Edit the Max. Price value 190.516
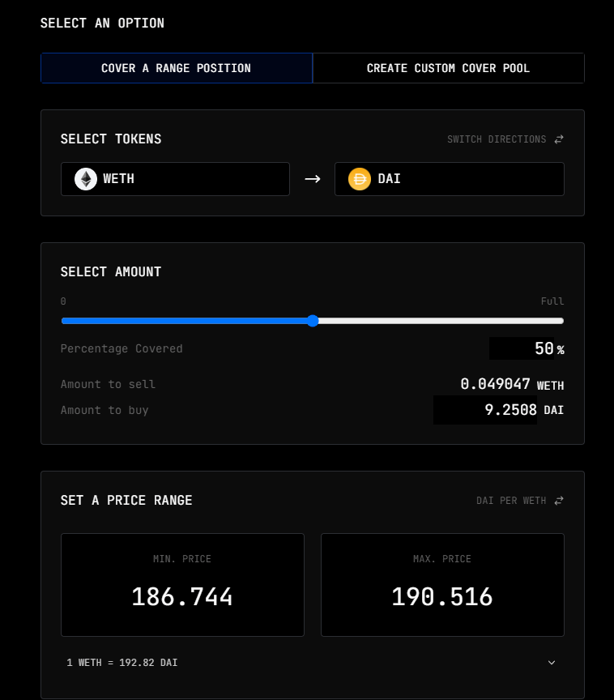This screenshot has height=700, width=614. 442,597
